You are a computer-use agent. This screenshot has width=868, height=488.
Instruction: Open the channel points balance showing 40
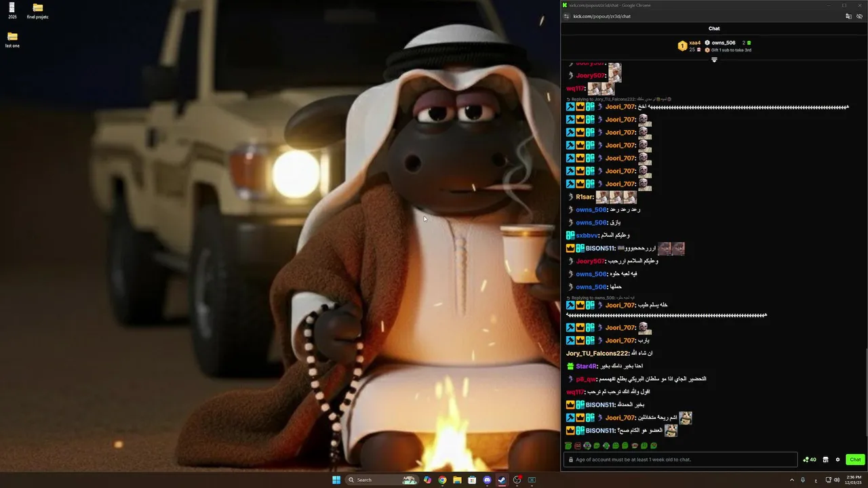tap(810, 460)
